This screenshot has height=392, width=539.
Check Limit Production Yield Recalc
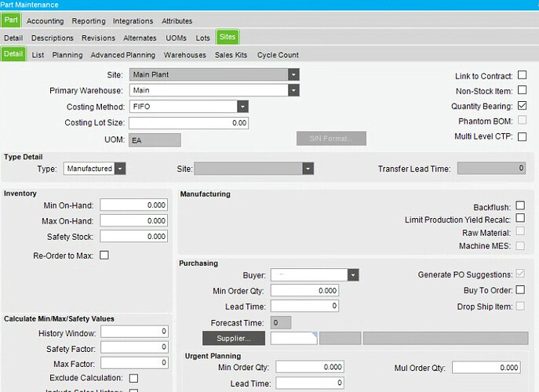coord(520,218)
